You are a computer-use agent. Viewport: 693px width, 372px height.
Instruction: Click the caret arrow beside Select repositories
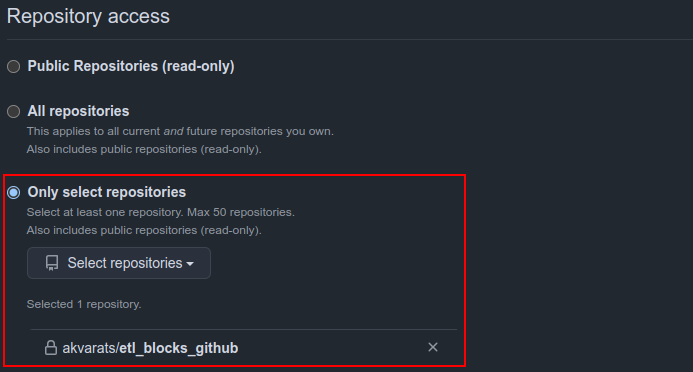click(x=190, y=264)
